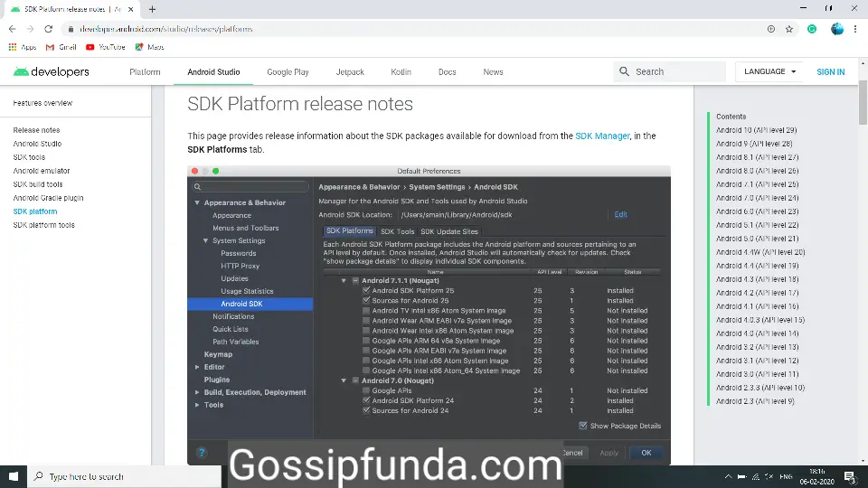Open Android Studio sidebar link
The height and width of the screenshot is (488, 868).
37,144
